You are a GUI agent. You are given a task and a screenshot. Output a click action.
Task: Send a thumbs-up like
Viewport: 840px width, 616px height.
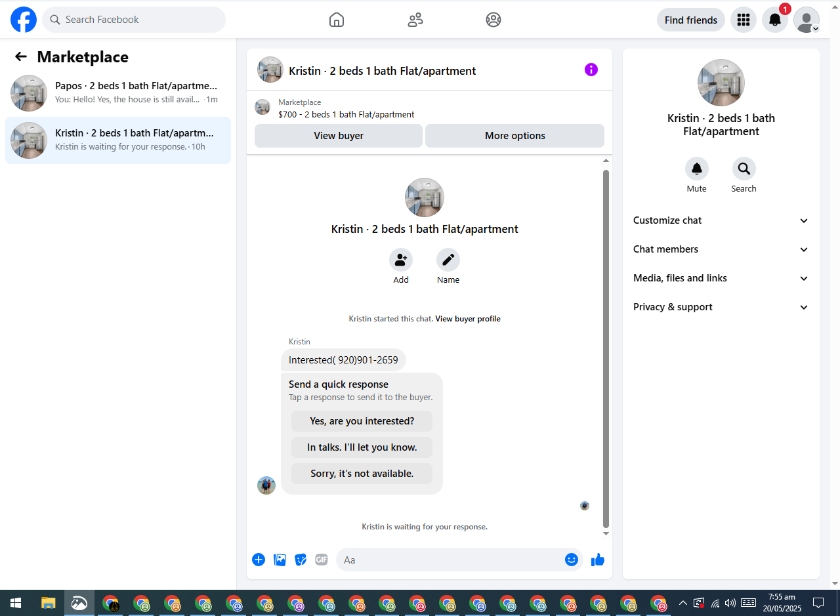coord(598,560)
